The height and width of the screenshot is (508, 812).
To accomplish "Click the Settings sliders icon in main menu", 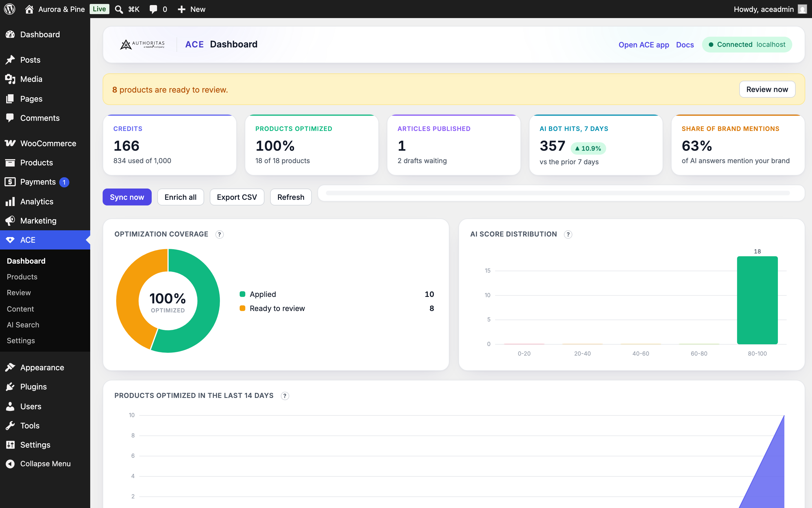I will coord(10,444).
